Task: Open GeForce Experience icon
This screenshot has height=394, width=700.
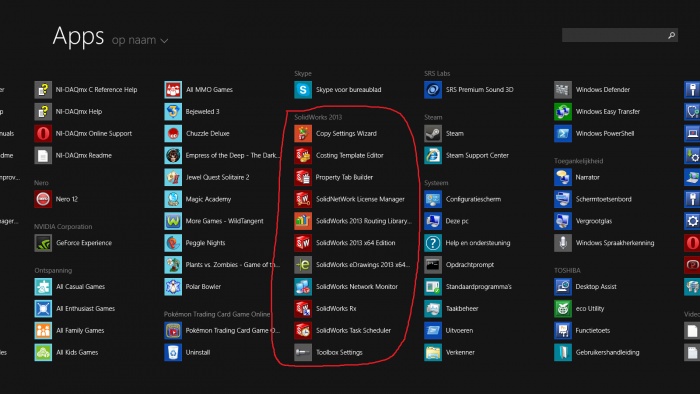Action: click(x=43, y=243)
